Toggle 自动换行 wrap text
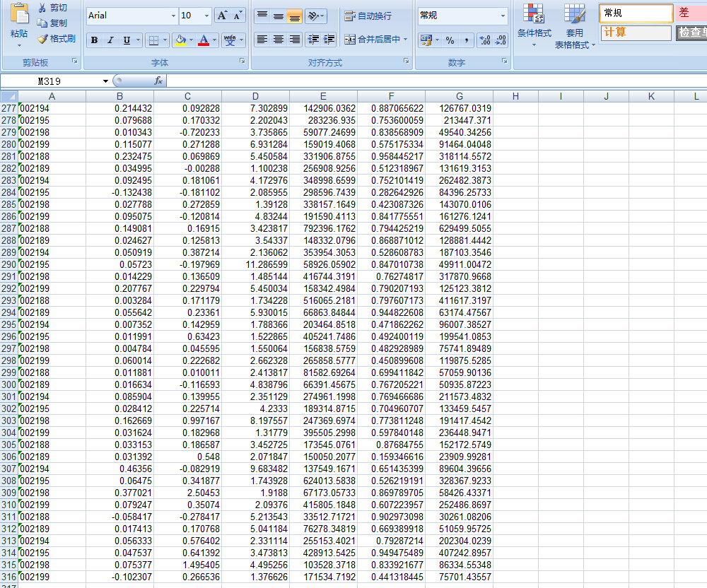The width and height of the screenshot is (707, 588). pyautogui.click(x=368, y=16)
